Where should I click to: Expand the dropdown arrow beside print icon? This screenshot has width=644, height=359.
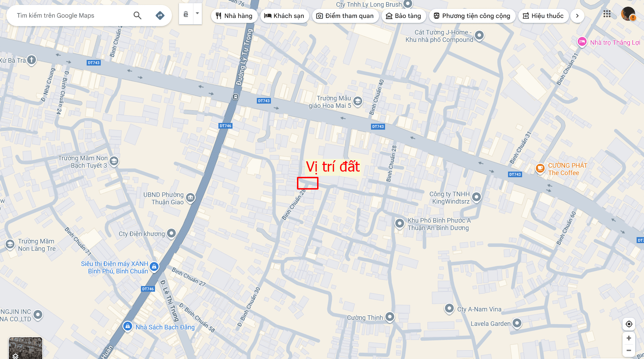(x=197, y=13)
